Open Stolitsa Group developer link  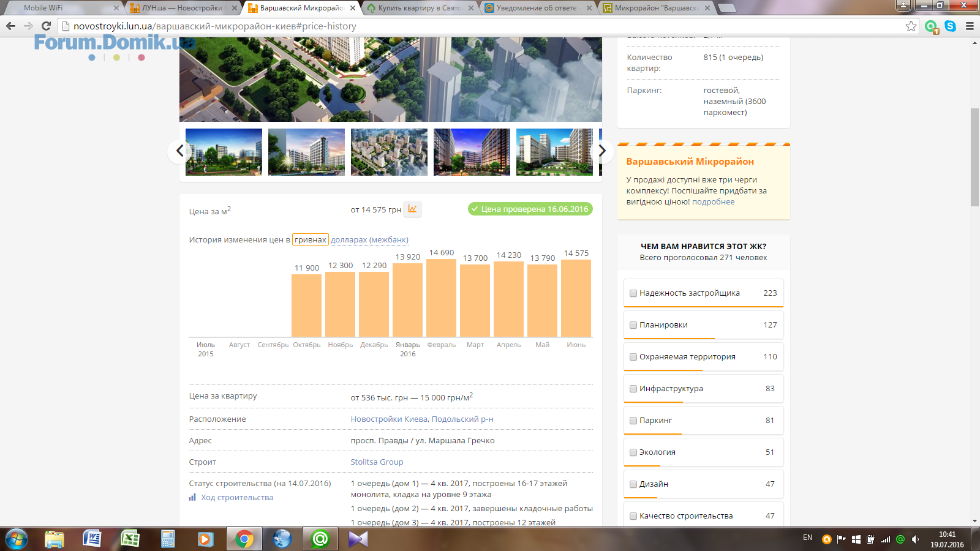pos(377,462)
